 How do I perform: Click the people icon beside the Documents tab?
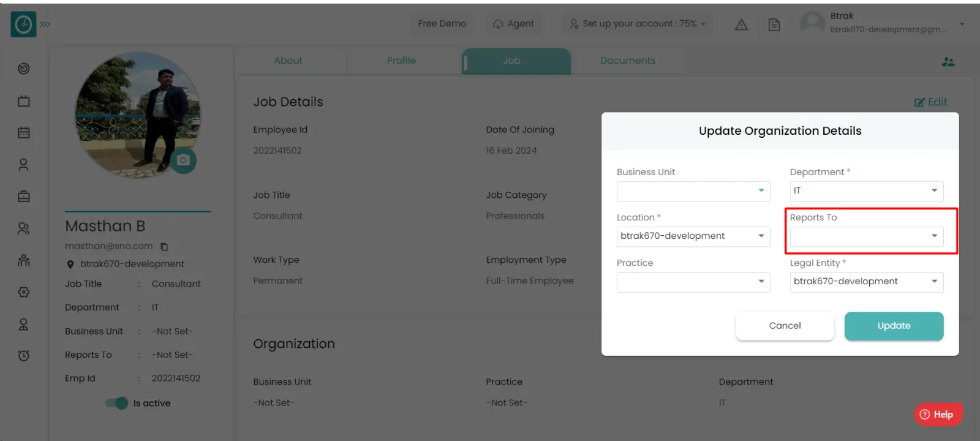(x=948, y=62)
